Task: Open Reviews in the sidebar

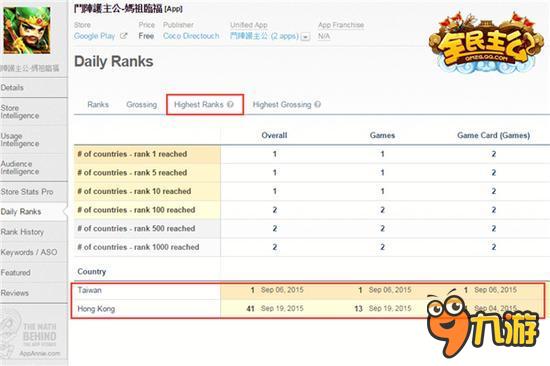Action: 34,293
